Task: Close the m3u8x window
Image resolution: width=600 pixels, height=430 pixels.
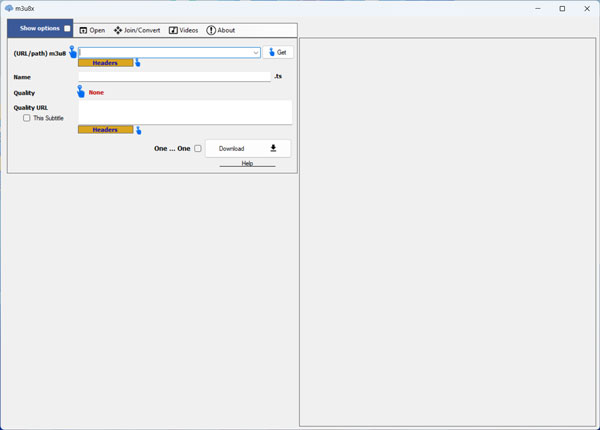Action: 587,8
